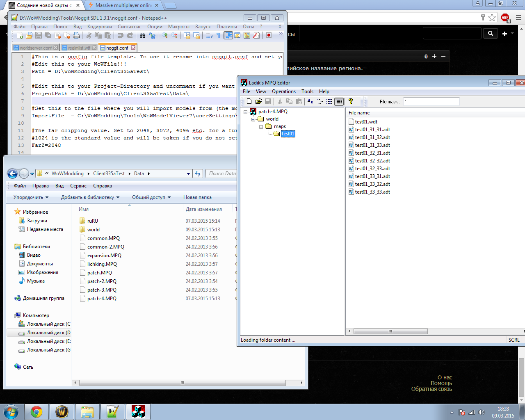Toggle the indent guide button in Notepad++
This screenshot has height=420, width=525.
tap(228, 36)
